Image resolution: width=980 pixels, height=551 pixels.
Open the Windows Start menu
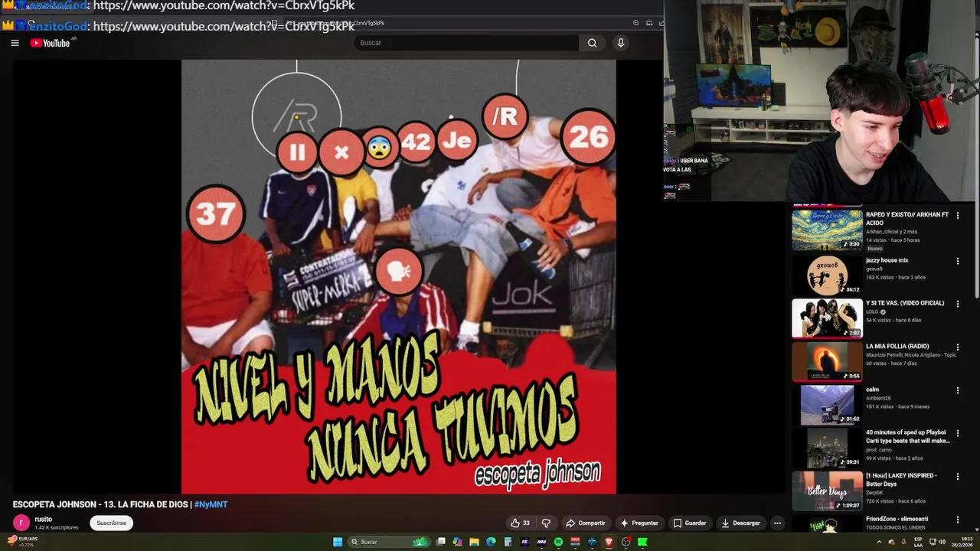pyautogui.click(x=338, y=542)
